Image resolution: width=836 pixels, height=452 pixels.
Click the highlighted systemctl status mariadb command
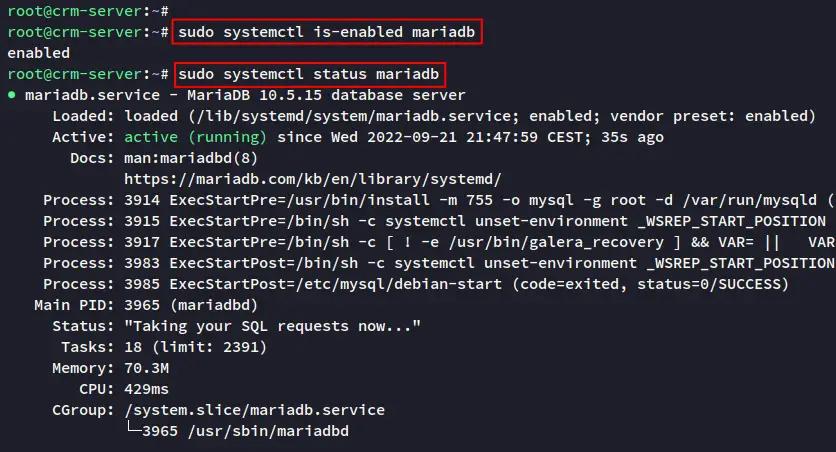tap(309, 74)
